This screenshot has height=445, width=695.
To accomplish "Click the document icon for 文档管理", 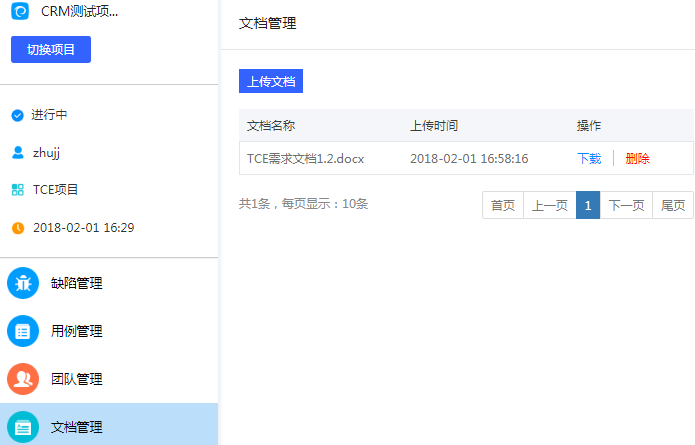I will point(23,427).
